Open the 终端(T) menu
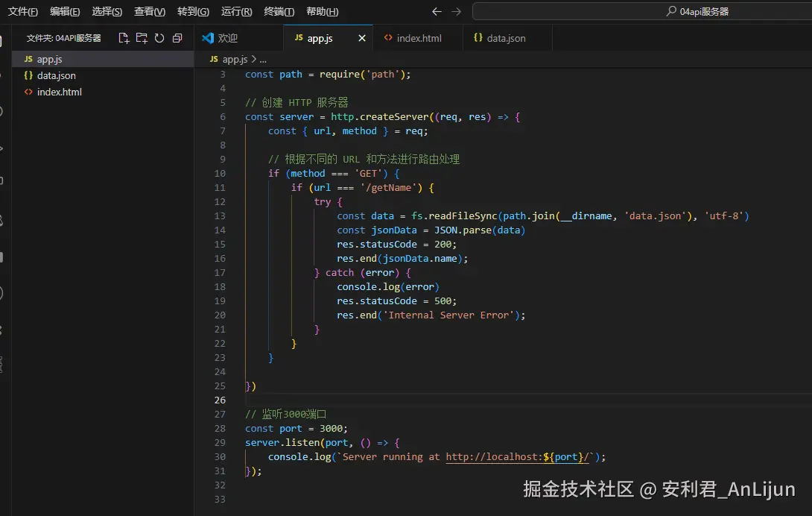This screenshot has height=516, width=812. 279,11
